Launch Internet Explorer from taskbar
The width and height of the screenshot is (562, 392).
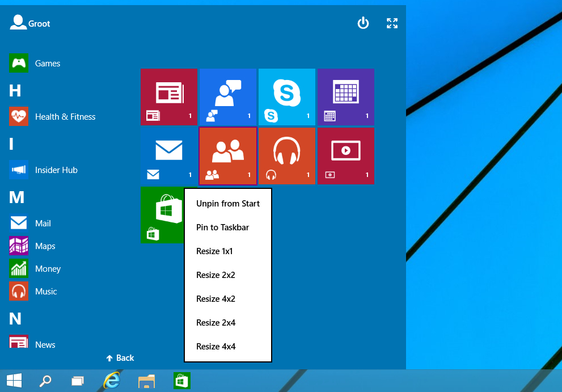[x=112, y=381]
